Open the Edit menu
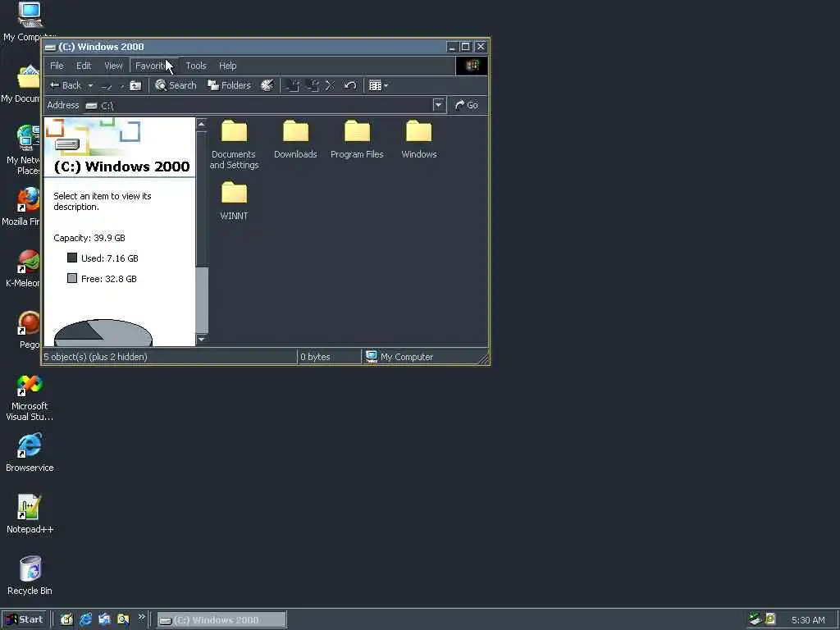 tap(84, 66)
